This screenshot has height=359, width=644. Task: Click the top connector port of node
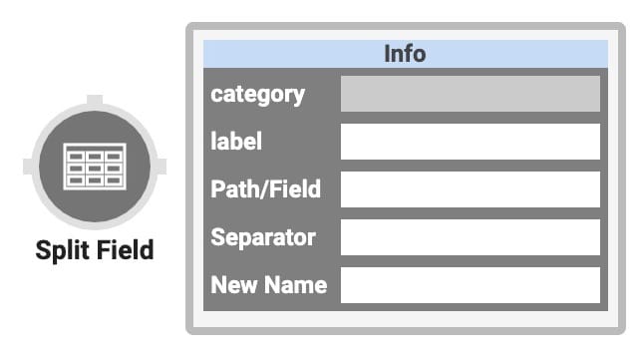coord(95,100)
